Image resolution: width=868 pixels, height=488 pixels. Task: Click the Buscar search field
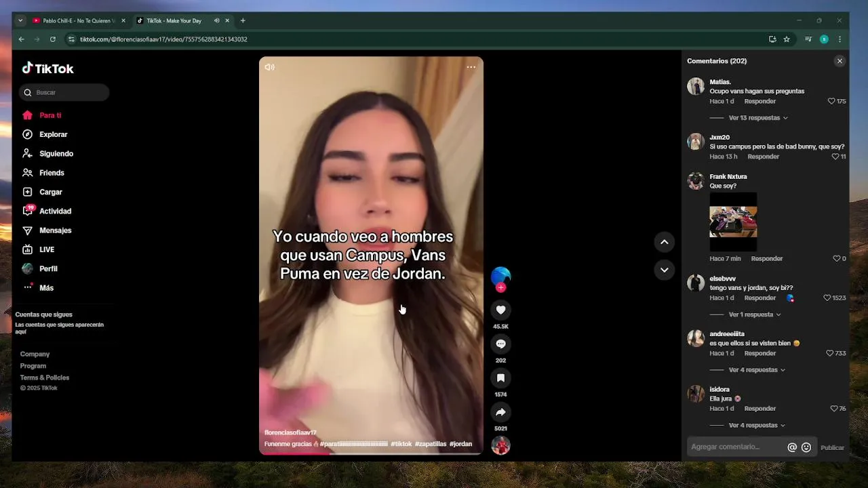64,92
